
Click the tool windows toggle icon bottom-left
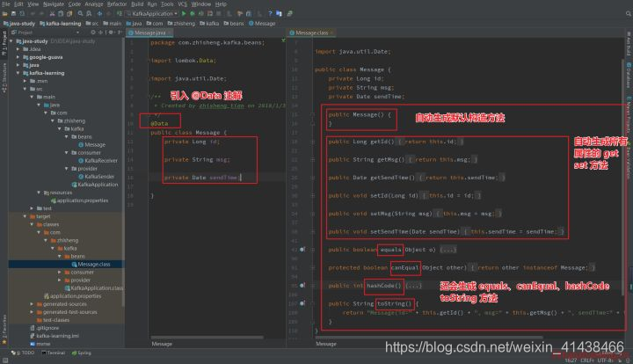[x=5, y=360]
